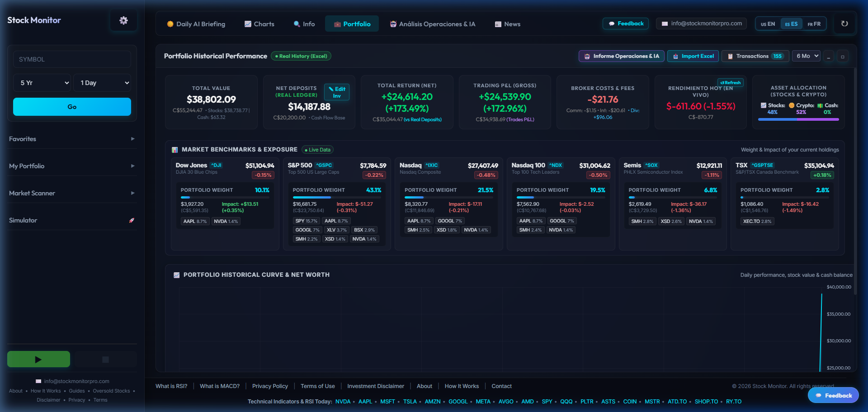Click the green play button
868x412 pixels.
pos(38,359)
